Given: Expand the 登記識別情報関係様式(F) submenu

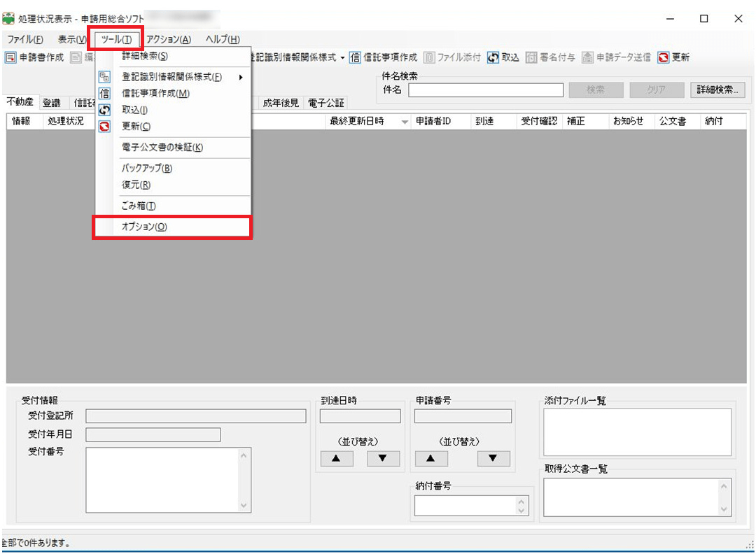Looking at the screenshot, I should (x=175, y=77).
